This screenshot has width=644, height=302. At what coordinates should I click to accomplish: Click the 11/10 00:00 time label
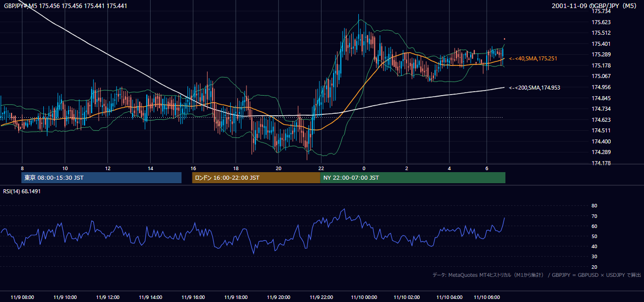[364, 297]
